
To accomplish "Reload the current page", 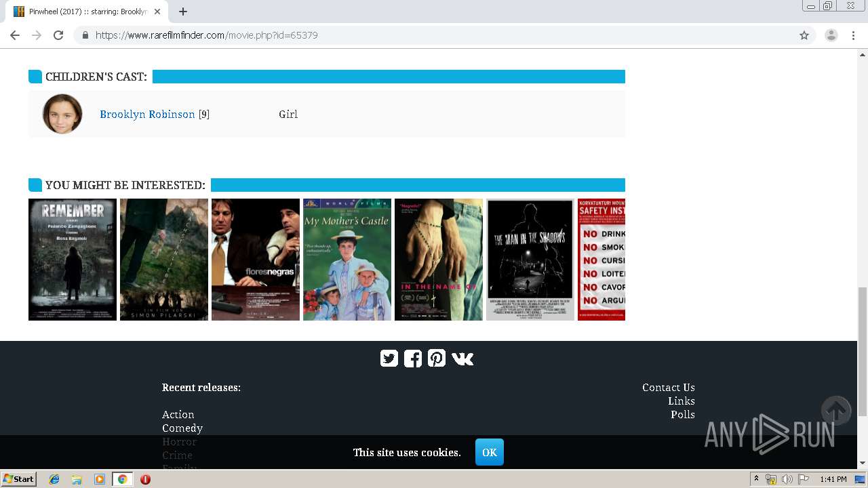I will click(58, 35).
